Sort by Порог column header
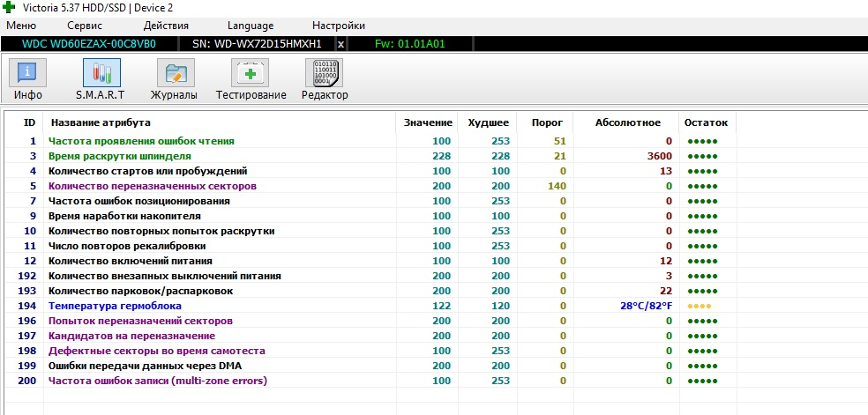This screenshot has width=868, height=415. click(547, 122)
